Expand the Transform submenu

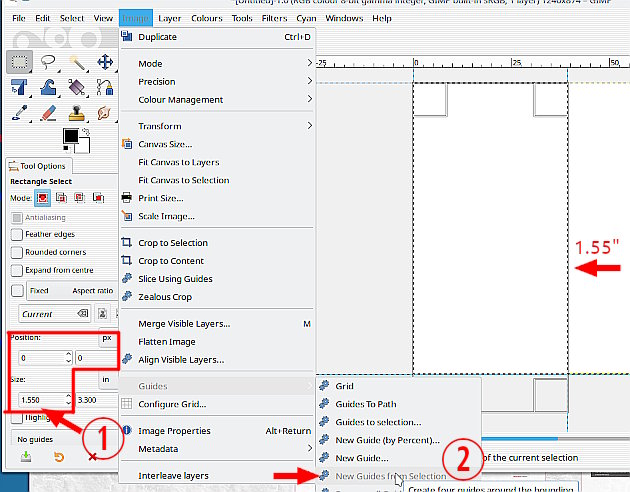217,126
